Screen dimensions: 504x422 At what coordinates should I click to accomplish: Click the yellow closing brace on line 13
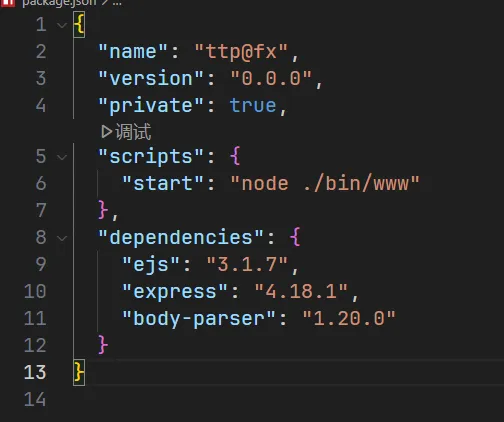point(79,372)
